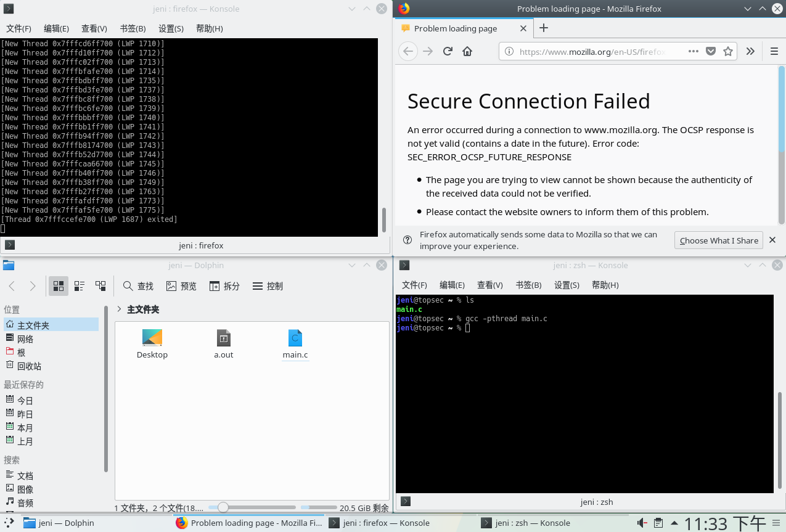Screen dimensions: 786x532
Task: Switch Dolphin to details tree view
Action: click(100, 286)
